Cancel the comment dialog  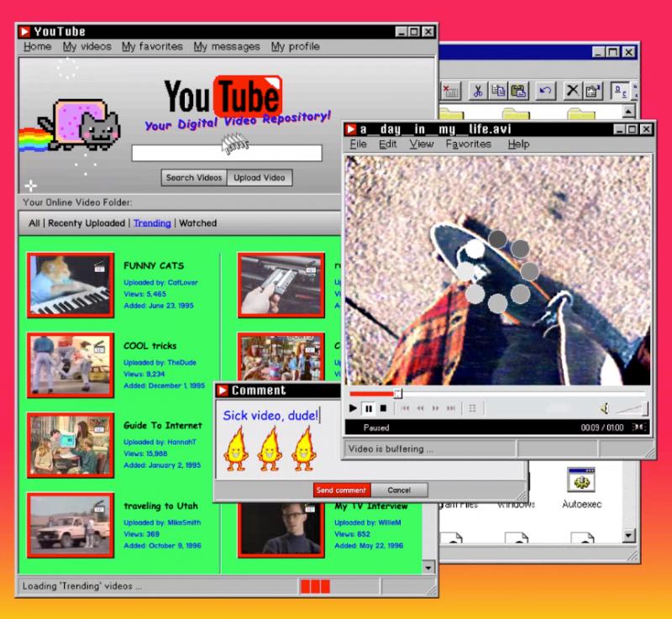(399, 490)
